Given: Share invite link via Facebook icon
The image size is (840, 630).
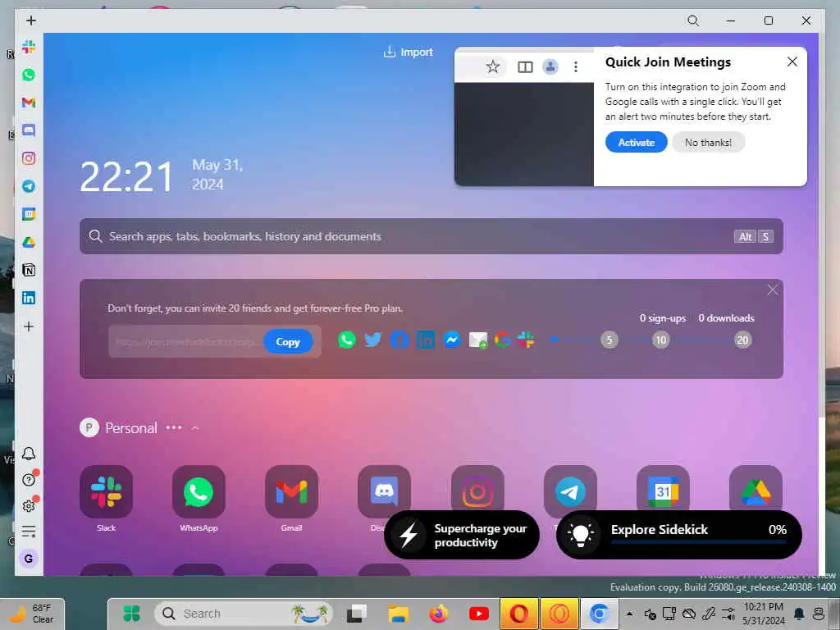Looking at the screenshot, I should (399, 340).
